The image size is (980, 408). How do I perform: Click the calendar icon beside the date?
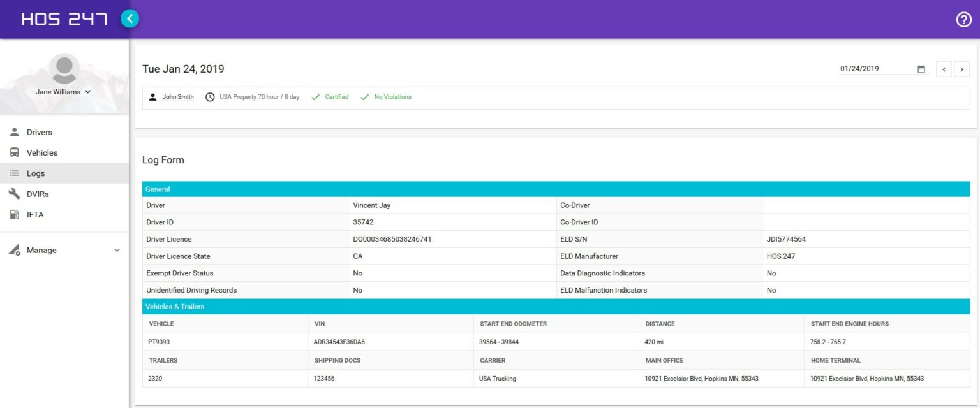tap(921, 69)
